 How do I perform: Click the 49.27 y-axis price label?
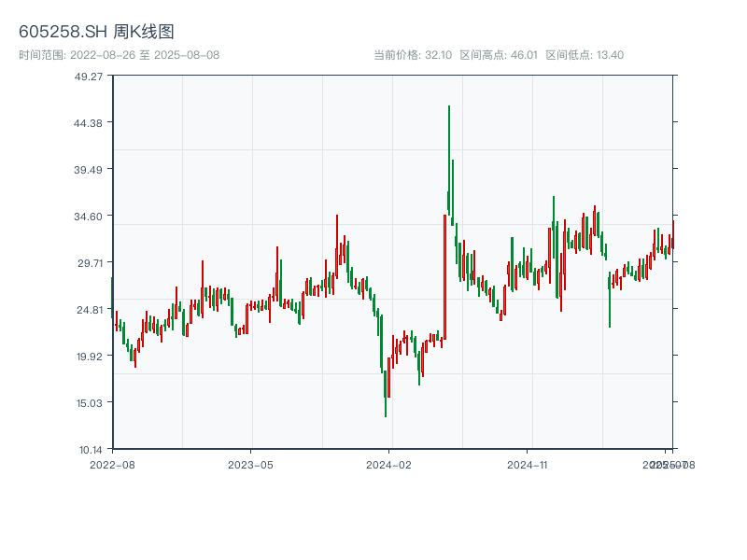pos(90,77)
